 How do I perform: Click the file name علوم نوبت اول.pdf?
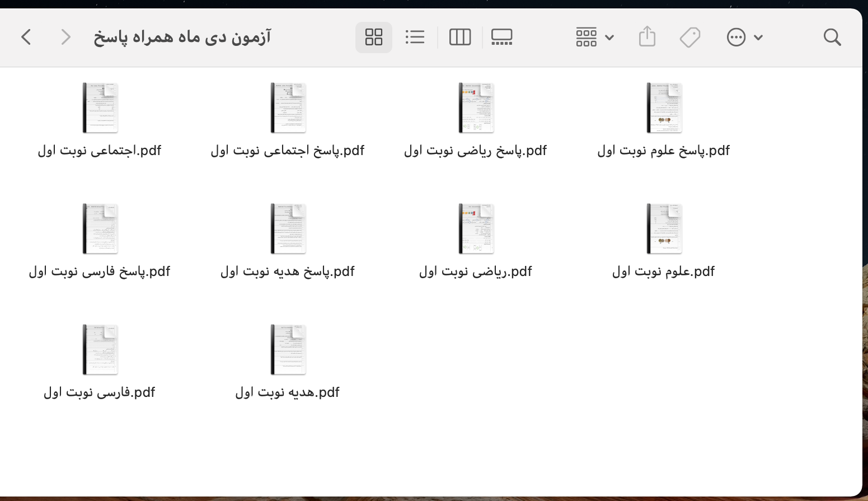tap(664, 271)
